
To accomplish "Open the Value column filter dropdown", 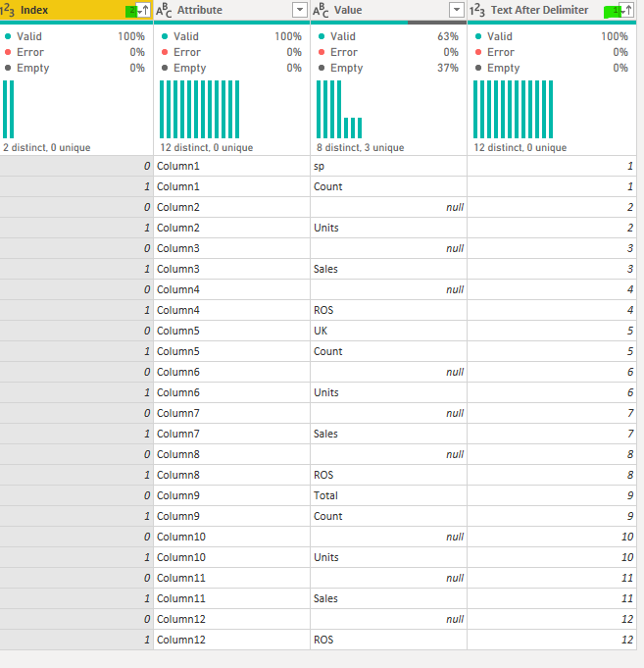I will [457, 10].
